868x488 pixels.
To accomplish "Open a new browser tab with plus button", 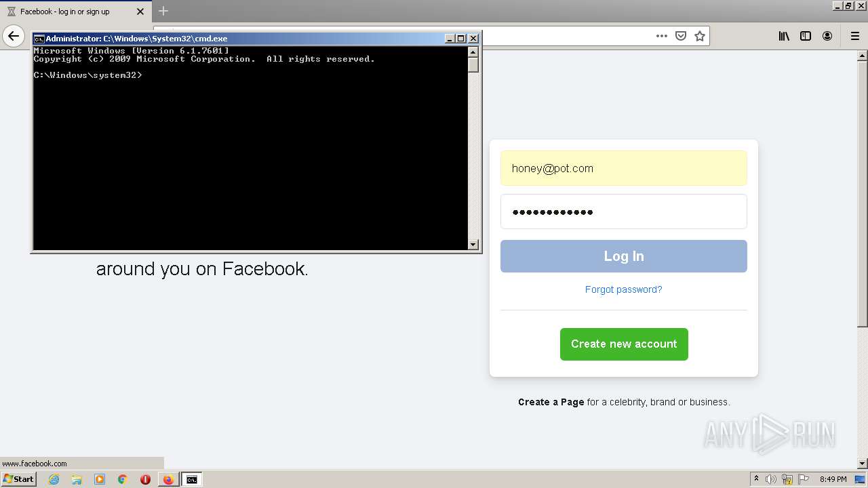I will click(163, 11).
